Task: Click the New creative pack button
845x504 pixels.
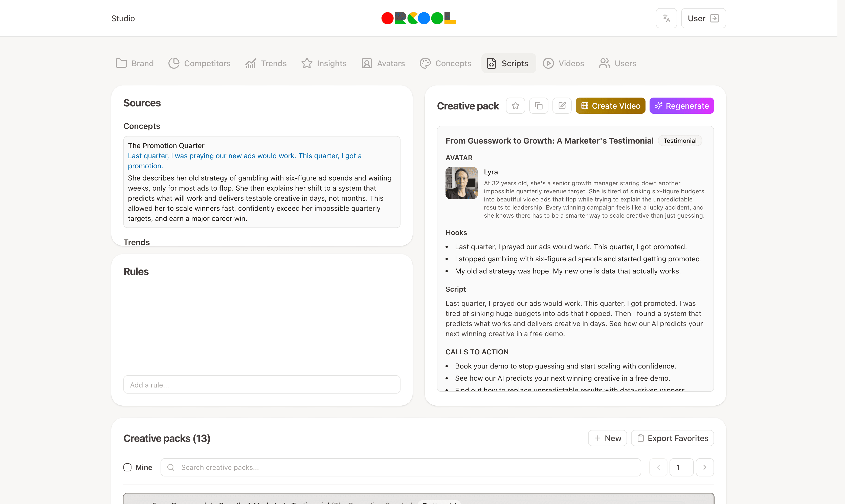Action: [607, 438]
